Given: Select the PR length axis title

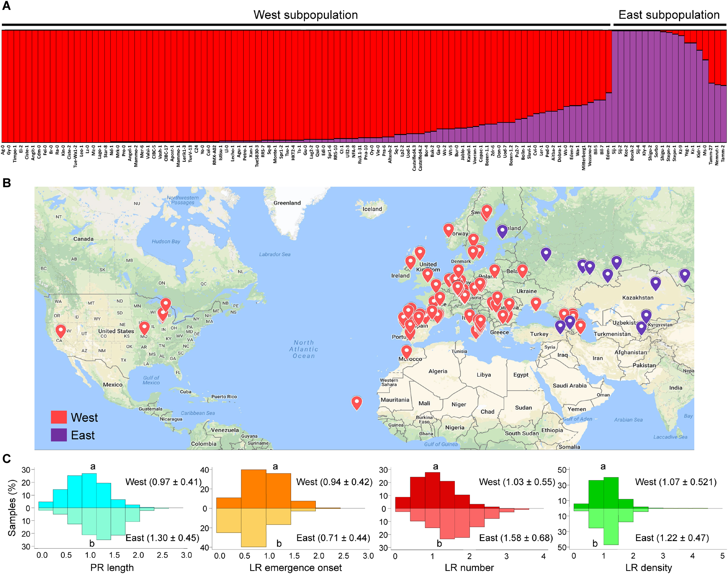Looking at the screenshot, I should tap(112, 567).
